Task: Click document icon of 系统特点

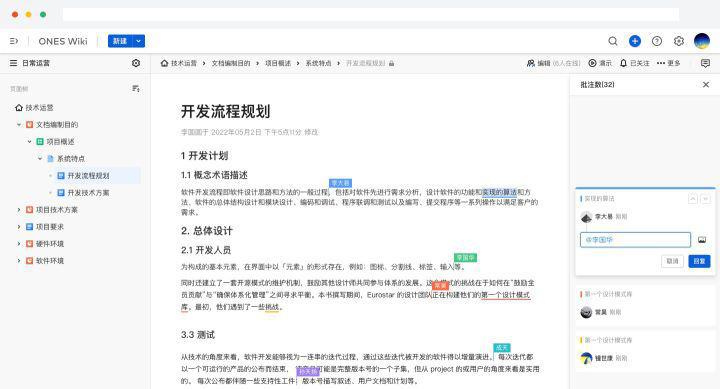Action: 51,158
